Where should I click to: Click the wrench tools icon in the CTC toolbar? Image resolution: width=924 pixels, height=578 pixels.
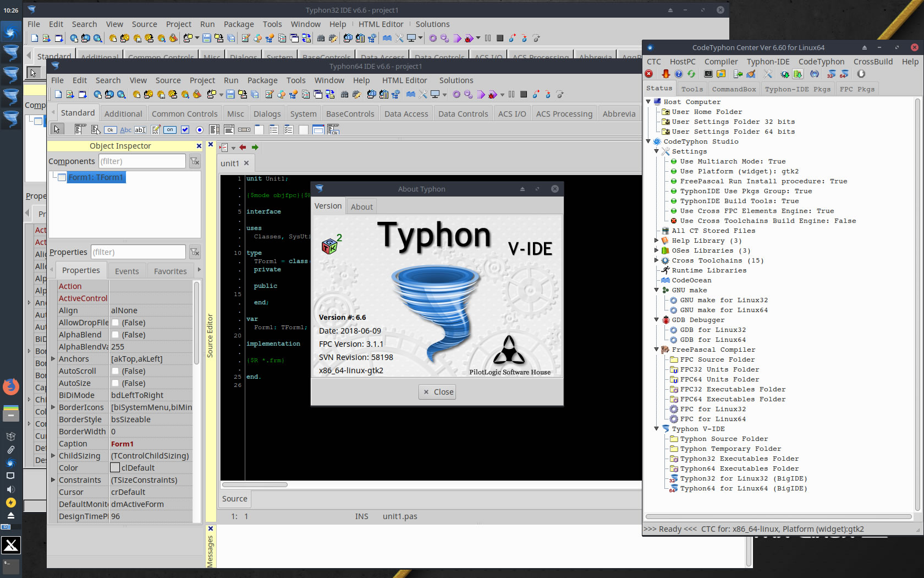coord(768,74)
